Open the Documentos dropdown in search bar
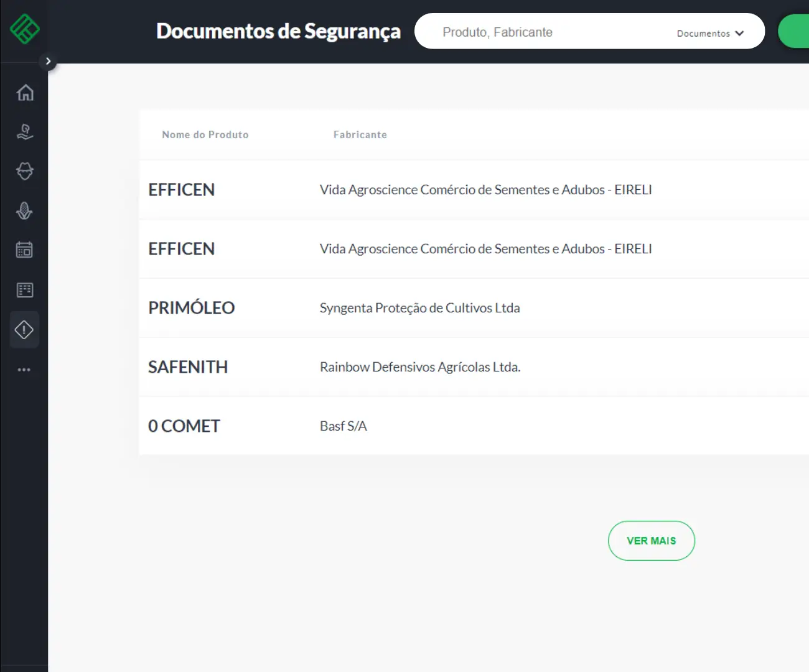Image resolution: width=809 pixels, height=672 pixels. point(710,34)
